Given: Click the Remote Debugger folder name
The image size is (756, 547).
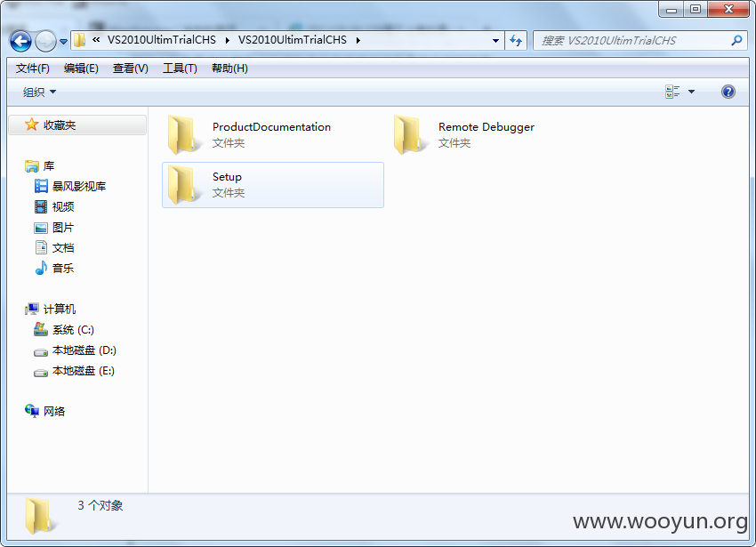Looking at the screenshot, I should click(x=486, y=127).
